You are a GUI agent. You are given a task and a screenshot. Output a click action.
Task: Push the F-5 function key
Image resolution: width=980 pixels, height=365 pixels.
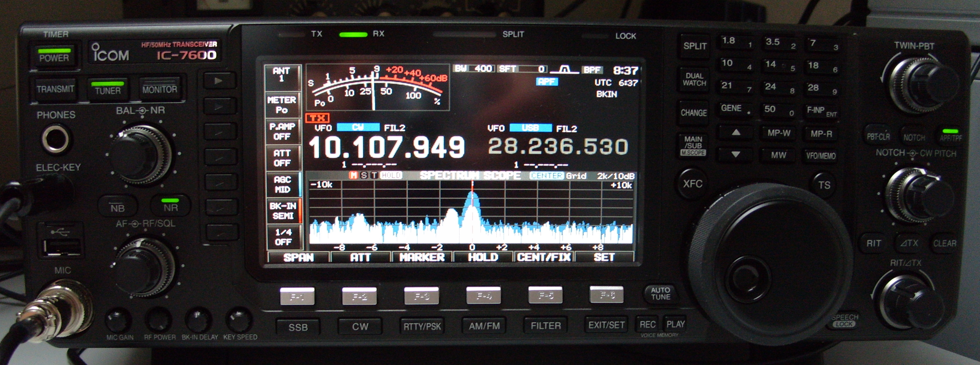(x=545, y=295)
